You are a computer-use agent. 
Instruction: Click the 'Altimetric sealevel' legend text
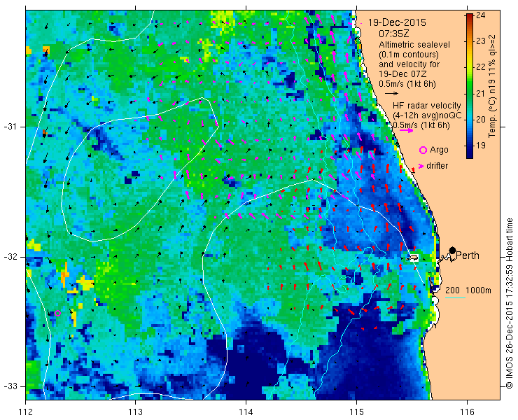pyautogui.click(x=414, y=45)
